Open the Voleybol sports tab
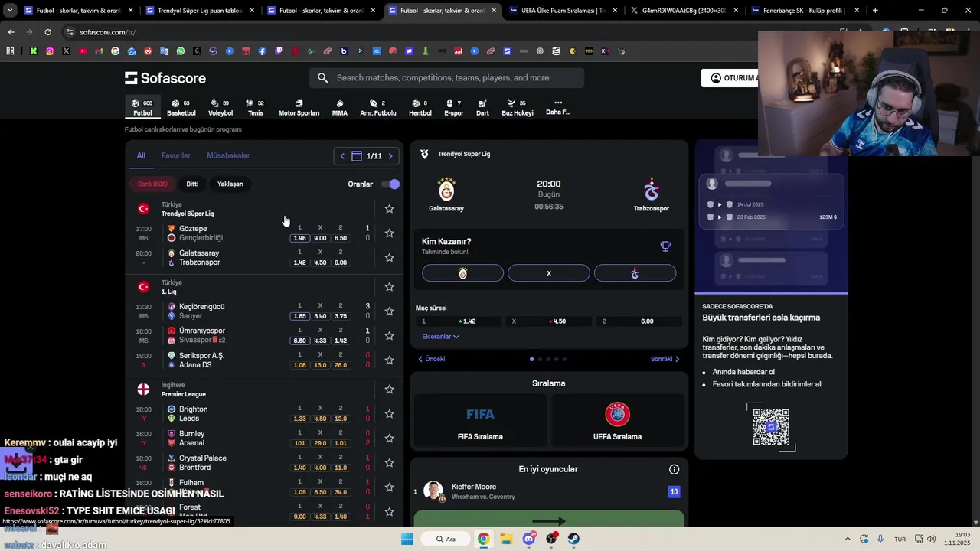Screen dimensions: 980x551 coord(220,108)
